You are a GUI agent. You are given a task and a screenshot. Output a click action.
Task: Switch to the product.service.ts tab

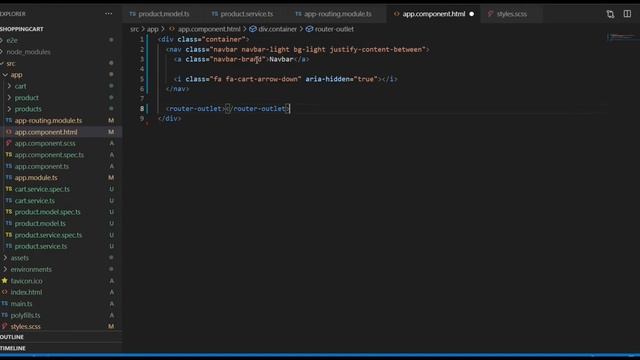(x=242, y=14)
